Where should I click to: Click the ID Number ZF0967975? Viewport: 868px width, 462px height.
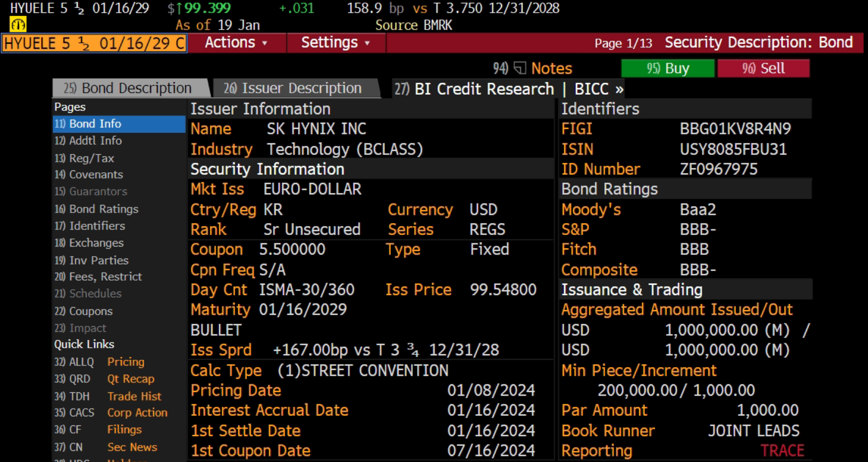click(719, 169)
